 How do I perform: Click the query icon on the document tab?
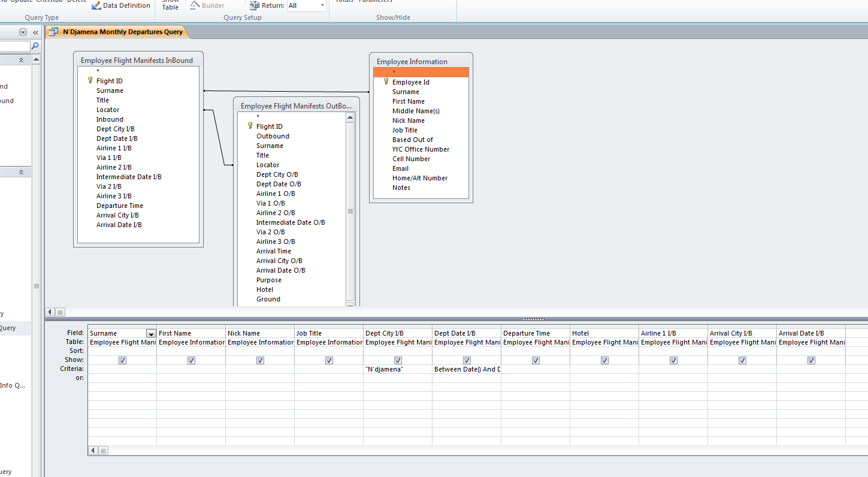54,32
